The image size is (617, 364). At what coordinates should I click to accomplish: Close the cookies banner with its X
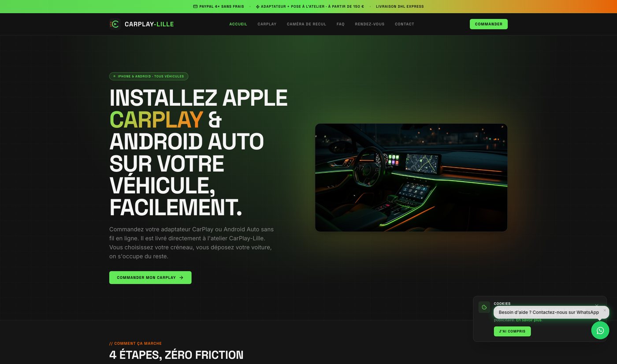[x=597, y=305]
